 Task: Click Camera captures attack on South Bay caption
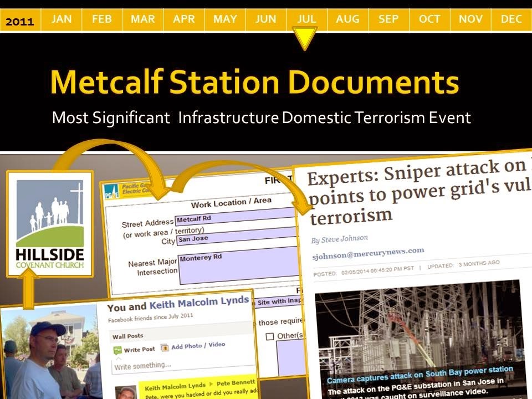[420, 375]
